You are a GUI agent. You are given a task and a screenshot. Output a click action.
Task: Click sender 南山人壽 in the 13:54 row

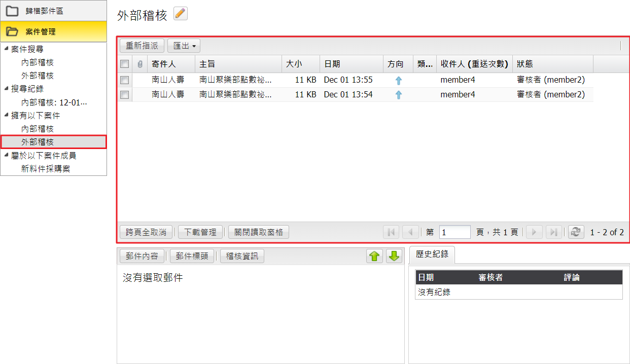[168, 94]
